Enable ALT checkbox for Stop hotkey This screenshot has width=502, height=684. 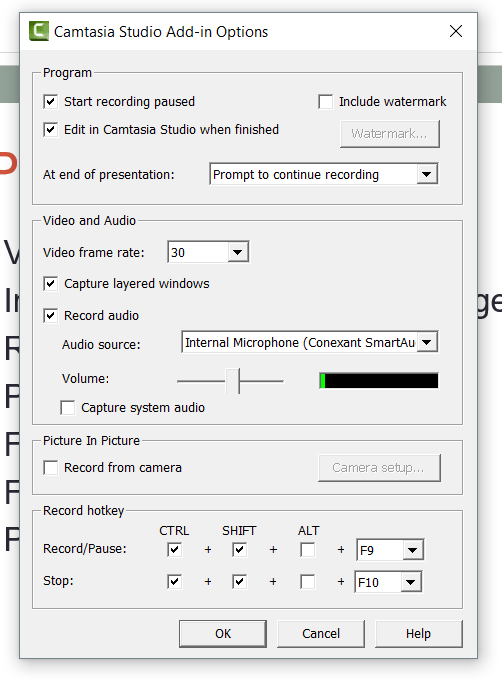pyautogui.click(x=307, y=581)
